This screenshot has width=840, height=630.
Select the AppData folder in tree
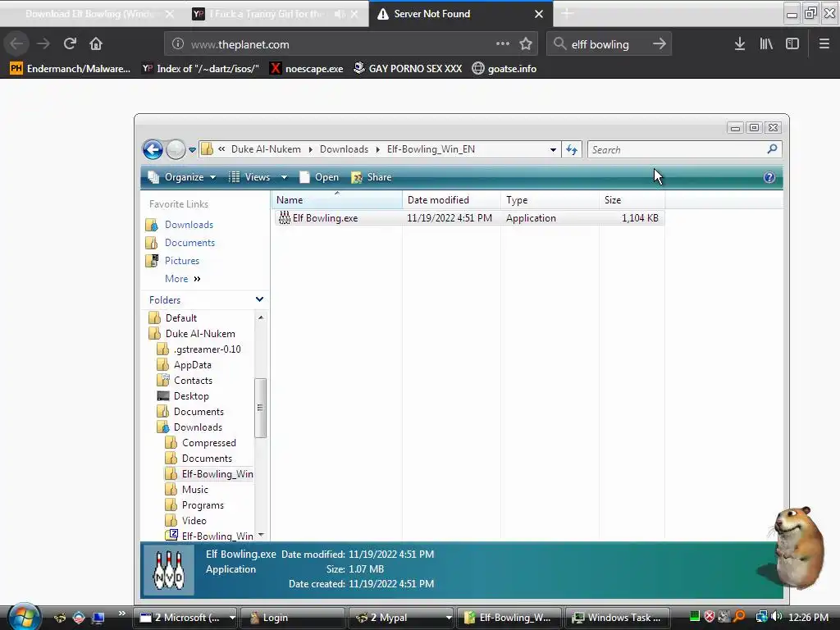pos(192,365)
